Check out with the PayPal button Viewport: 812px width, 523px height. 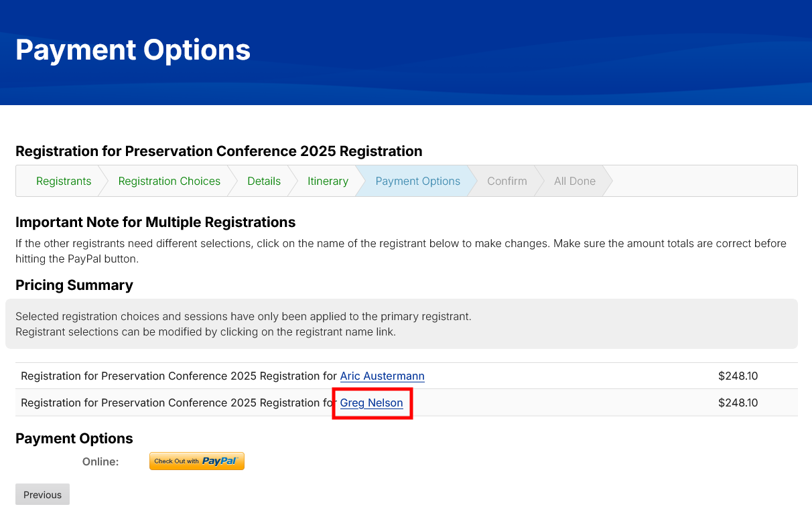(x=196, y=461)
